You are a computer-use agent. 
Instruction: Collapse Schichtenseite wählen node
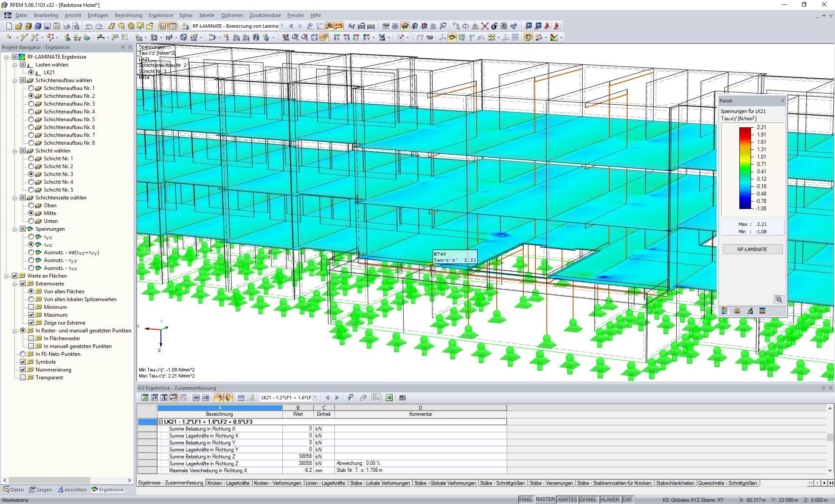(15, 198)
